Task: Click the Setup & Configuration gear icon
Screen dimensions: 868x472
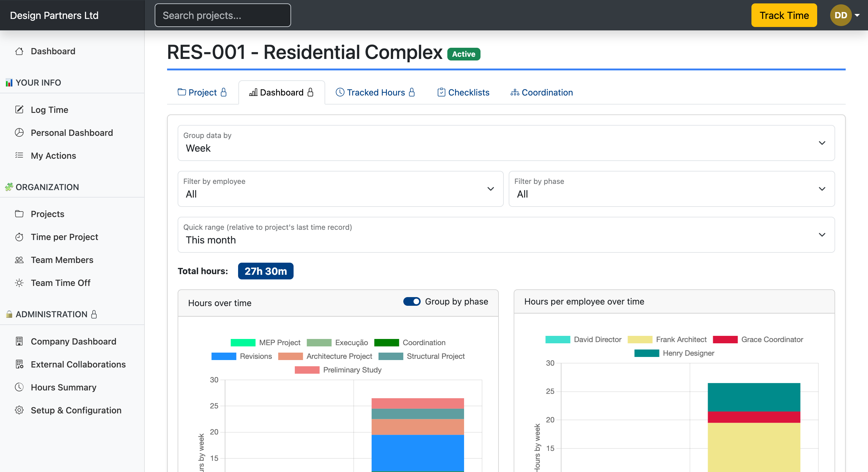Action: (x=19, y=410)
